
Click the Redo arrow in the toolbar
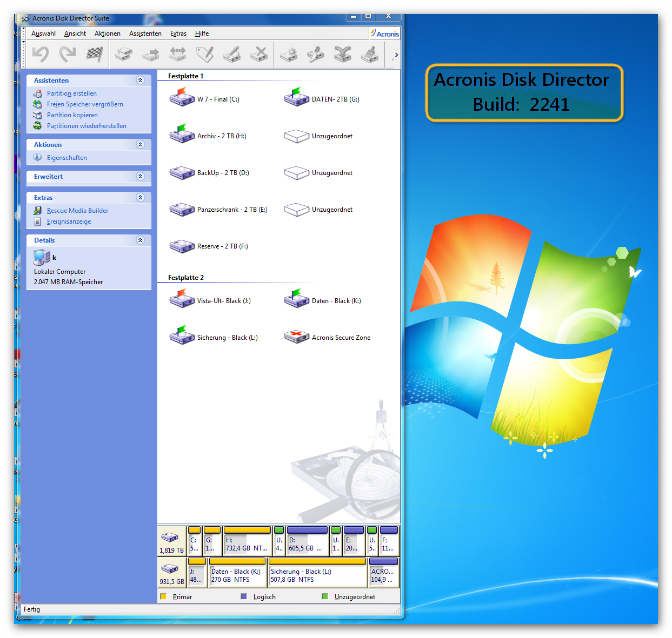tap(68, 54)
